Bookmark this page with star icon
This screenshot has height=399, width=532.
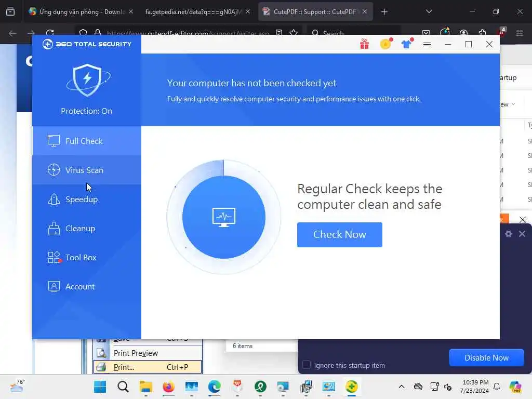pyautogui.click(x=294, y=33)
